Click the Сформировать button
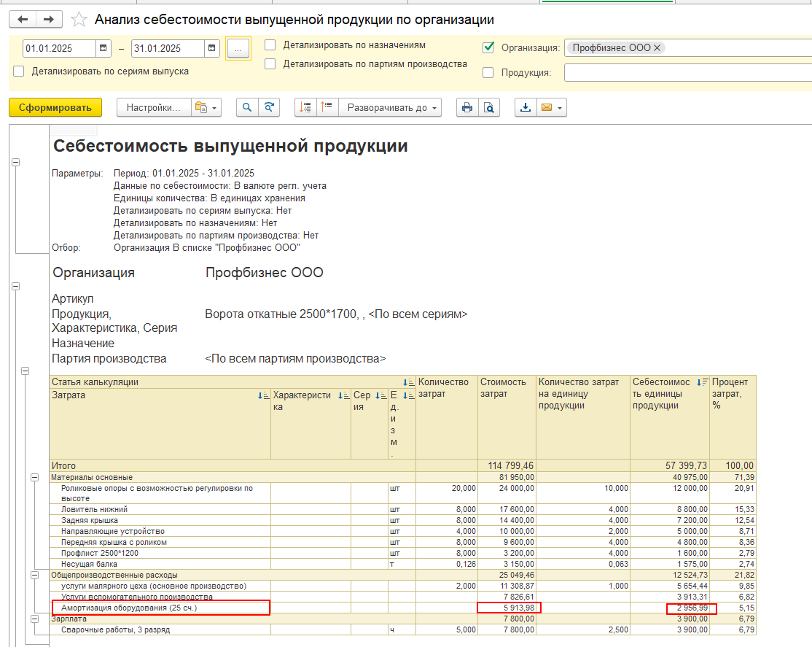The height and width of the screenshot is (647, 812). click(x=55, y=107)
